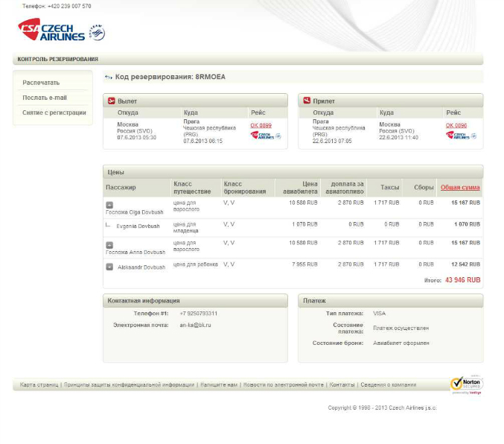Choose Послать e-mail in the sidebar

pos(45,98)
